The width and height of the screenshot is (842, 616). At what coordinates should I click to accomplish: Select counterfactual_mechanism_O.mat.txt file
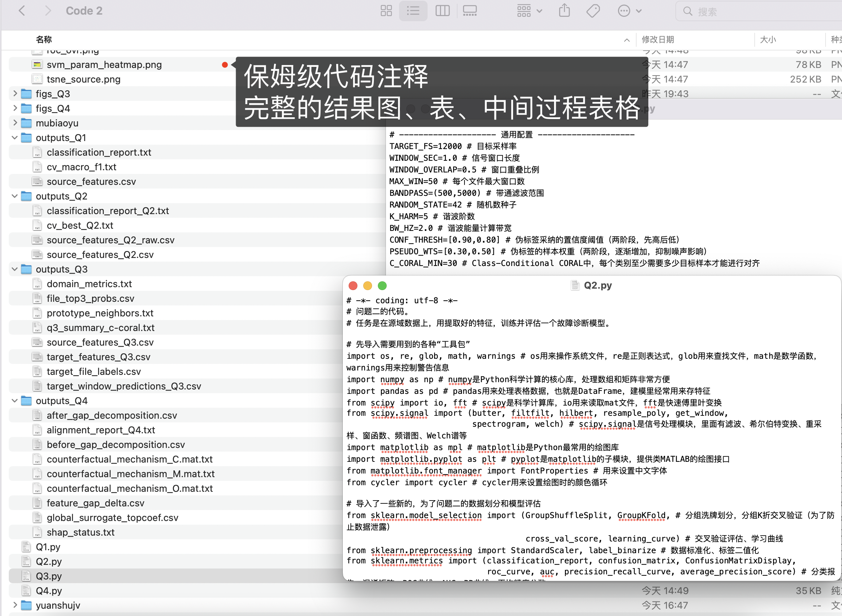(x=129, y=488)
